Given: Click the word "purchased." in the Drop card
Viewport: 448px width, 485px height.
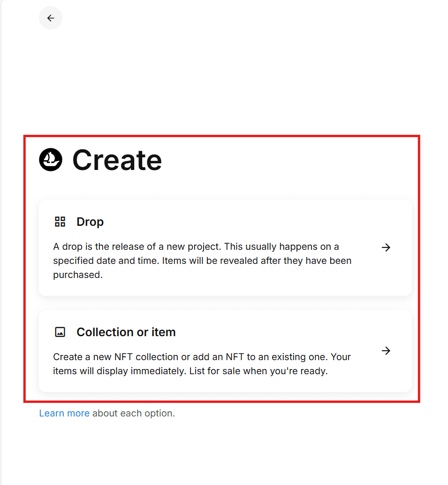Looking at the screenshot, I should (78, 275).
